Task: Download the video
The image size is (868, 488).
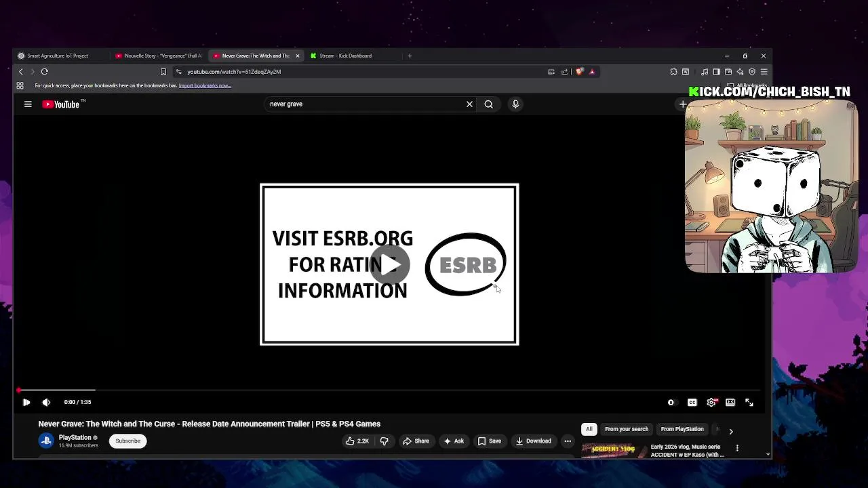Action: click(534, 441)
